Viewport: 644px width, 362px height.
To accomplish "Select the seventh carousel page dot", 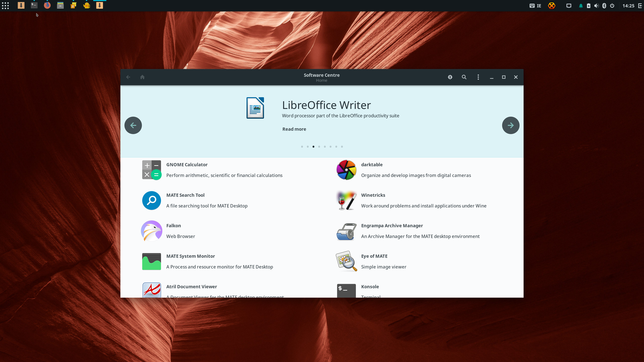I will 336,147.
